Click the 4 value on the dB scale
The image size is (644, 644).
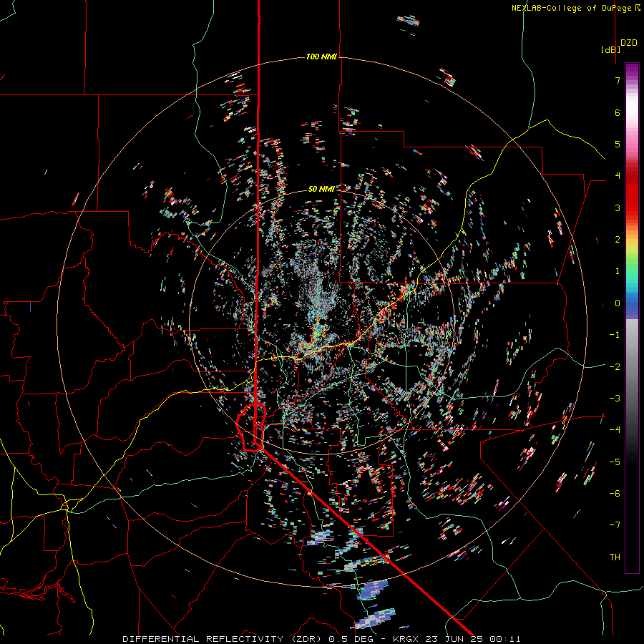click(x=618, y=176)
